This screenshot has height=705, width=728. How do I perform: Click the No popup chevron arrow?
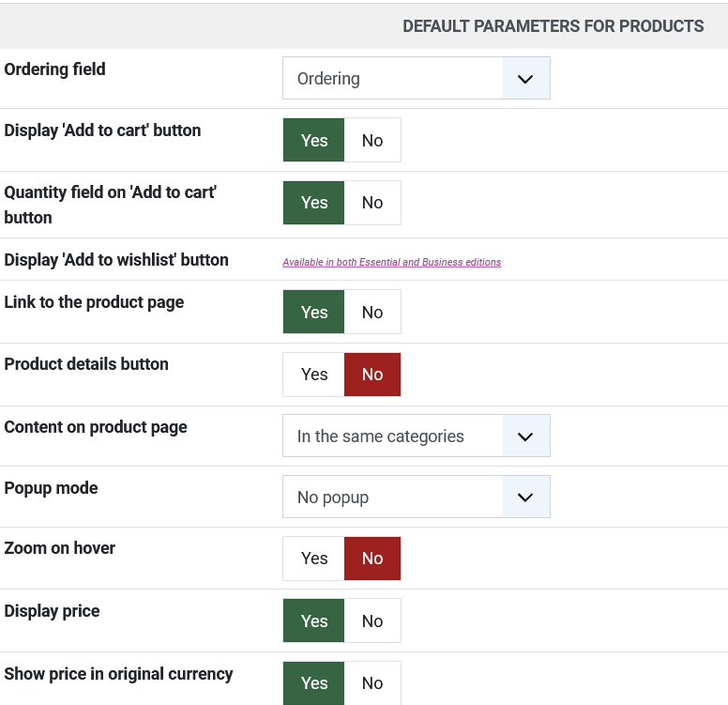point(525,498)
